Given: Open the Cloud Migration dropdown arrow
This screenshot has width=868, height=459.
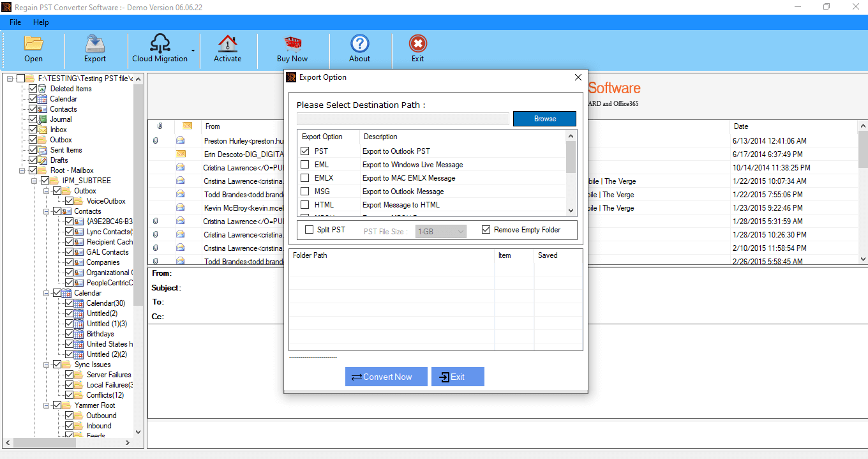Looking at the screenshot, I should [x=193, y=50].
